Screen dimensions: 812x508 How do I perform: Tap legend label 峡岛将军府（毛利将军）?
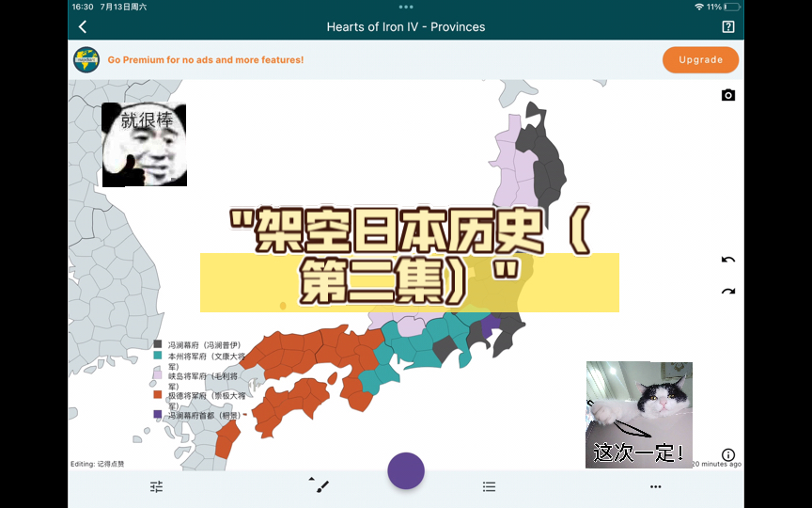202,381
